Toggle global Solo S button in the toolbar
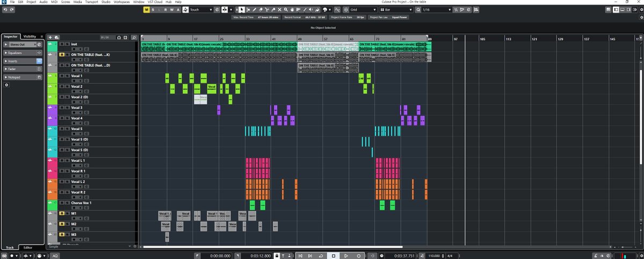This screenshot has width=644, height=259. point(153,10)
